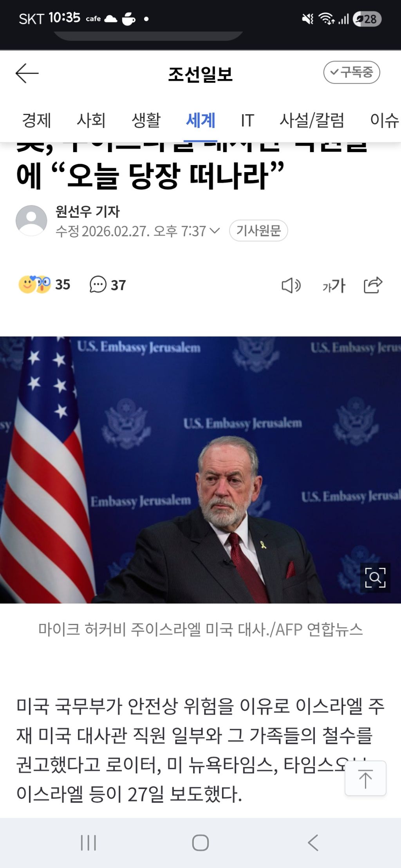Open the IT tab
This screenshot has height=868, width=401.
pos(247,120)
